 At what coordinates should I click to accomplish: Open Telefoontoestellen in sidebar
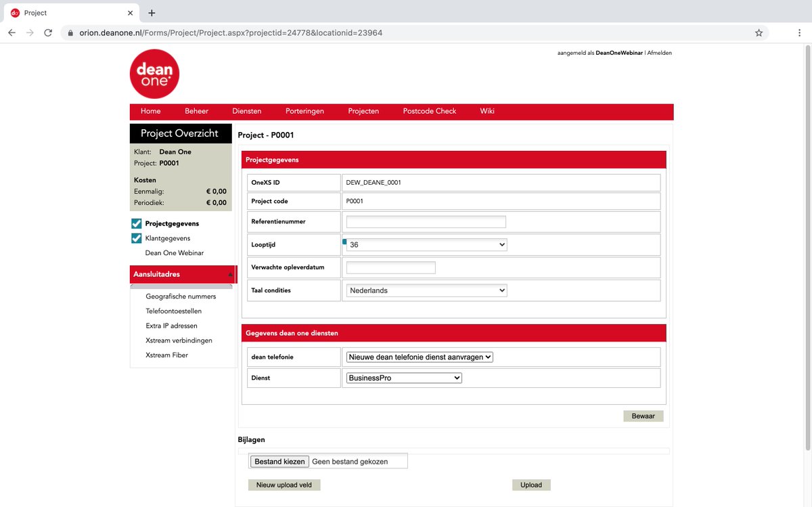173,311
